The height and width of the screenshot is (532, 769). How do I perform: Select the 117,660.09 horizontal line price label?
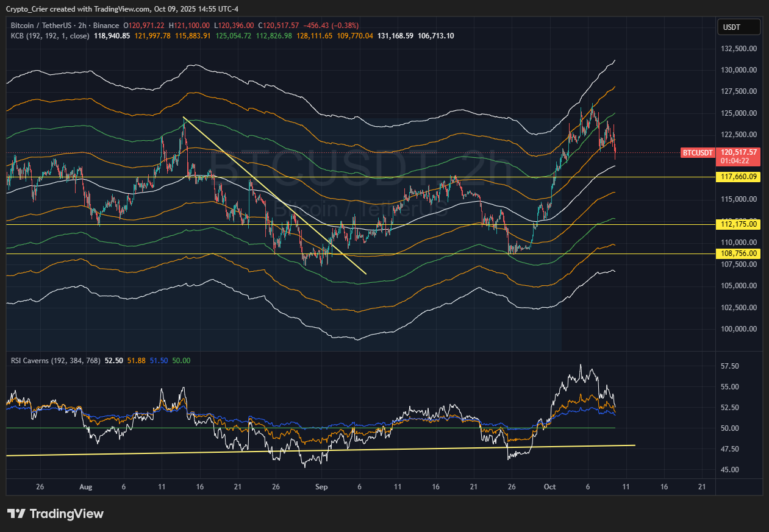click(739, 177)
